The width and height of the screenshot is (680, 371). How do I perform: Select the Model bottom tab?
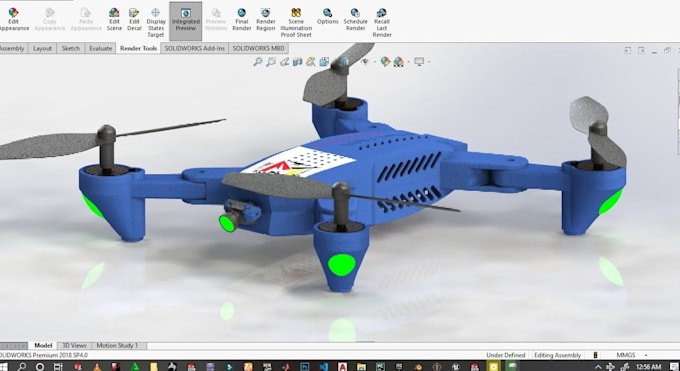coord(43,345)
